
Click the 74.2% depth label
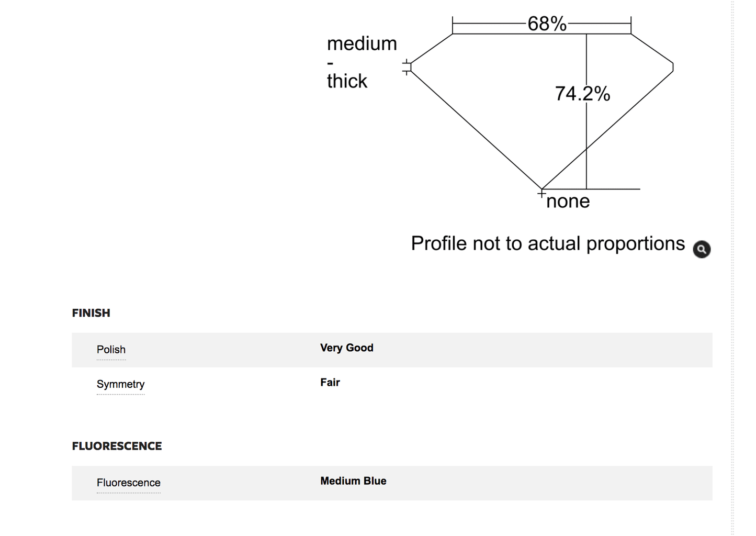point(582,94)
